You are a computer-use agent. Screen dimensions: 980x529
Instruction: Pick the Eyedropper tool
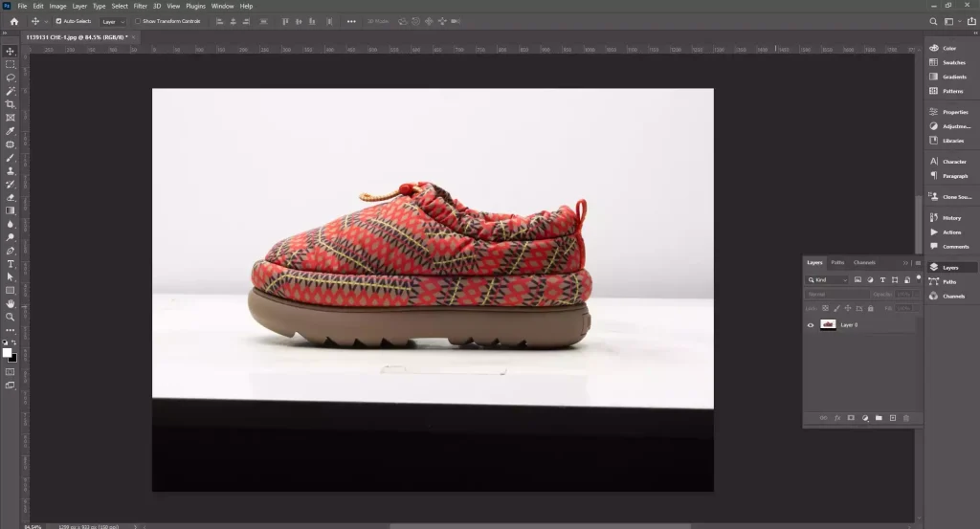(11, 131)
